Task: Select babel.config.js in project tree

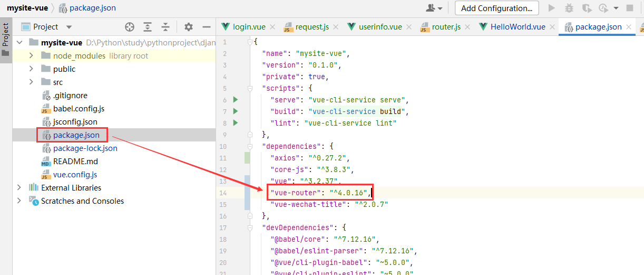Action: 79,109
